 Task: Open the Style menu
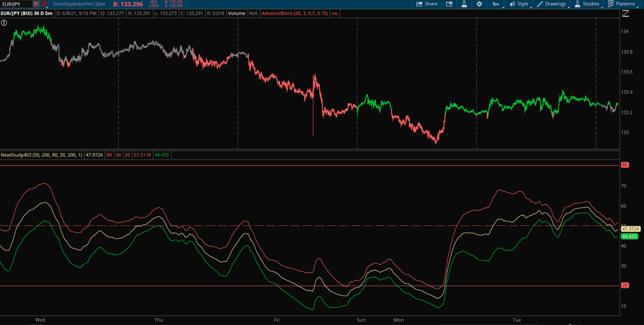point(519,4)
